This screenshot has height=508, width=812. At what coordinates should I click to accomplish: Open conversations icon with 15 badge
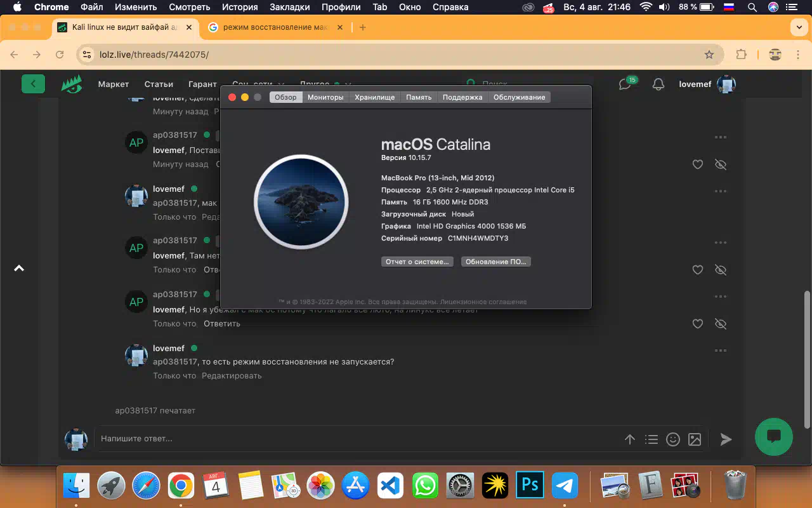pos(626,84)
